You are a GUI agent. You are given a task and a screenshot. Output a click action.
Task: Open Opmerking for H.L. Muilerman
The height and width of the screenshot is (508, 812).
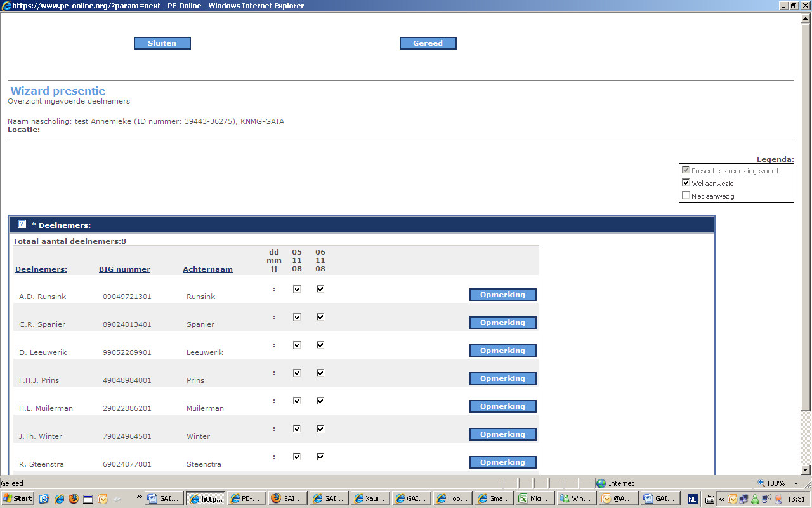pyautogui.click(x=503, y=406)
